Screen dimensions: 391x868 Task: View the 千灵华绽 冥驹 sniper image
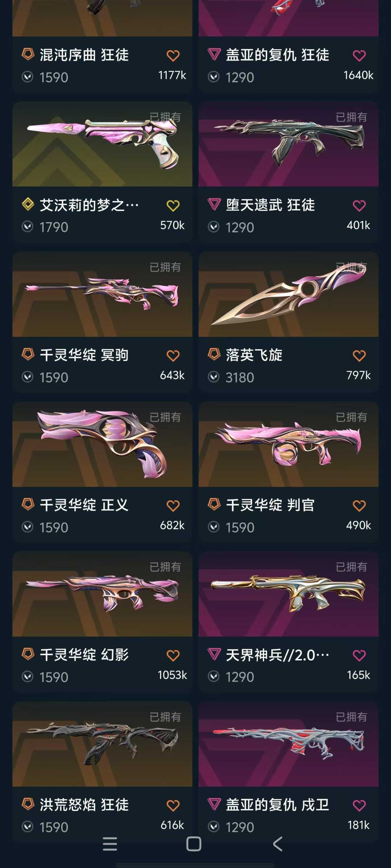[102, 294]
